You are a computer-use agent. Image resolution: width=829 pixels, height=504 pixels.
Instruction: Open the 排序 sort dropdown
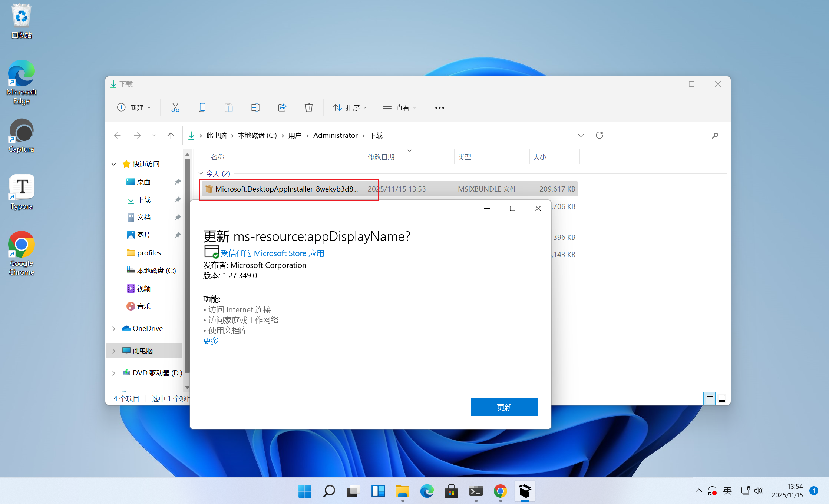(350, 107)
